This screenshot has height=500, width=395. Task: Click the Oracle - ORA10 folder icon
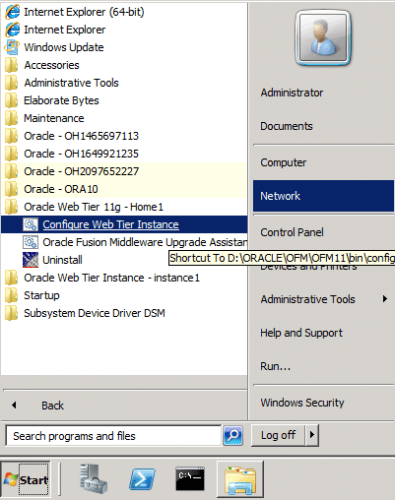pos(12,189)
